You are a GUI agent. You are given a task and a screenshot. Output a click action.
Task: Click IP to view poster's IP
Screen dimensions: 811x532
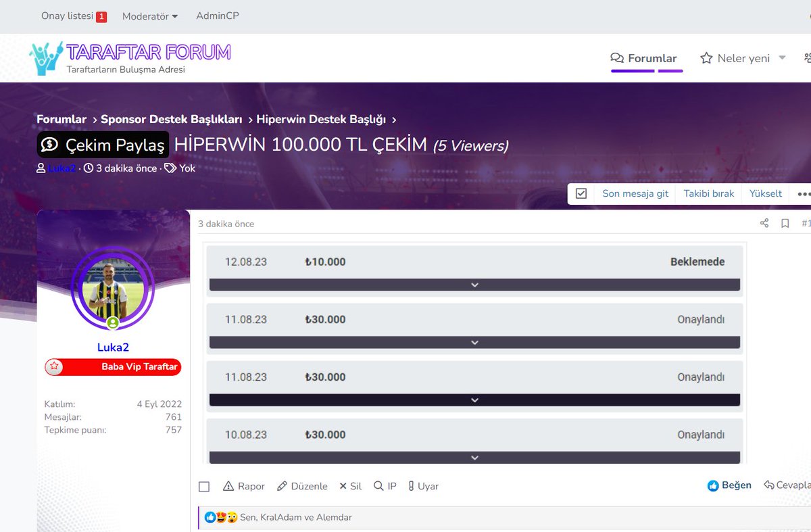tap(385, 486)
